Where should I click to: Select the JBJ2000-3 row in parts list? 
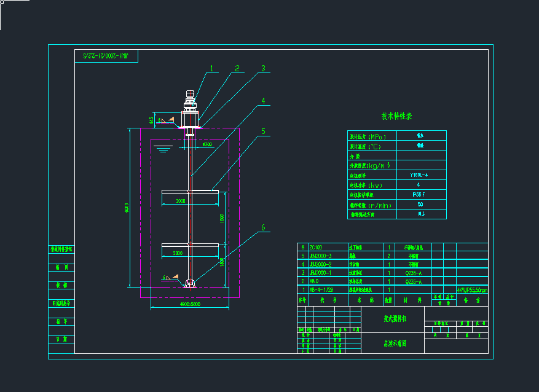(x=321, y=256)
